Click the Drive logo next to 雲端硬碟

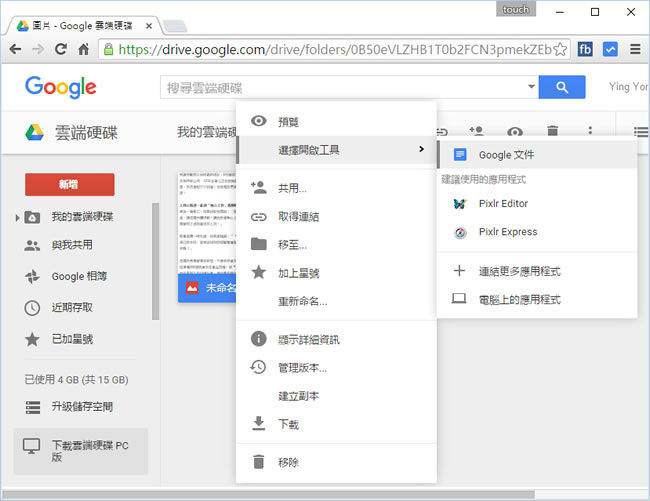34,133
